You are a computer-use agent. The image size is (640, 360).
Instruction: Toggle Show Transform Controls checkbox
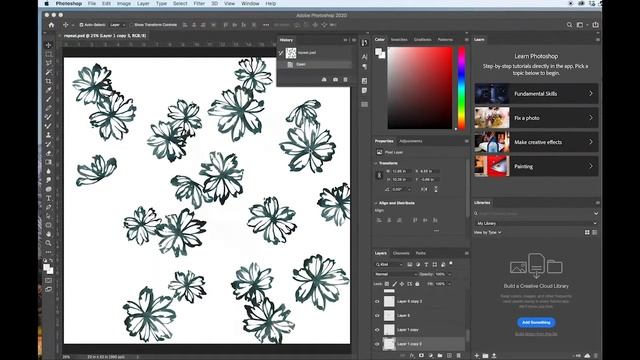click(x=132, y=25)
